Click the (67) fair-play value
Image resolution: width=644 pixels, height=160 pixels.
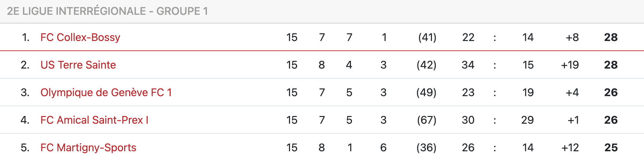click(427, 120)
